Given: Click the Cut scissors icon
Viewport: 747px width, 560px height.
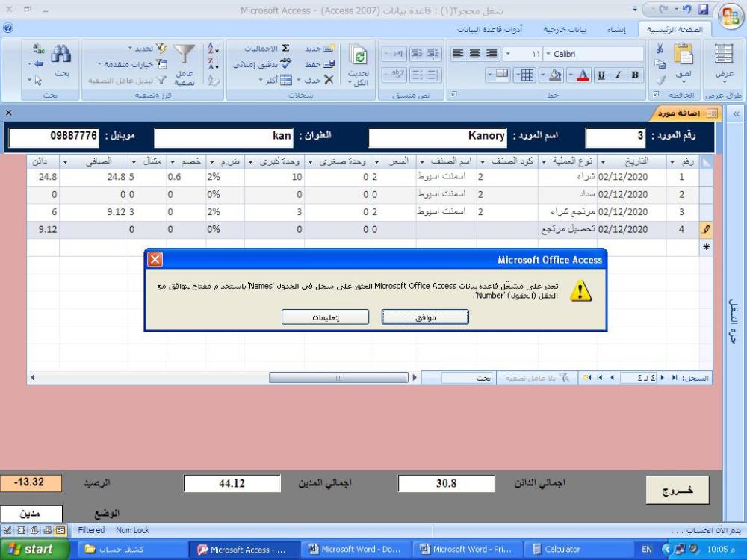Looking at the screenshot, I should (660, 49).
